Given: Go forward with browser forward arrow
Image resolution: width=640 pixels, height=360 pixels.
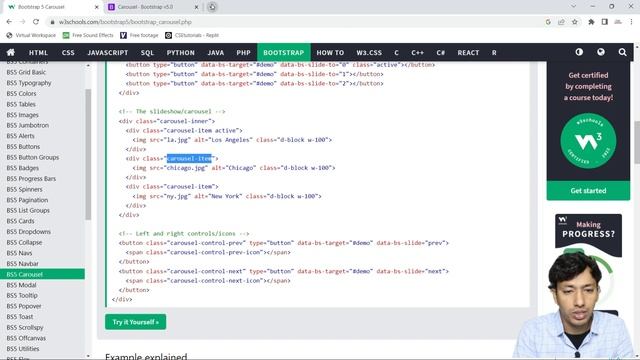Looking at the screenshot, I should [22, 22].
